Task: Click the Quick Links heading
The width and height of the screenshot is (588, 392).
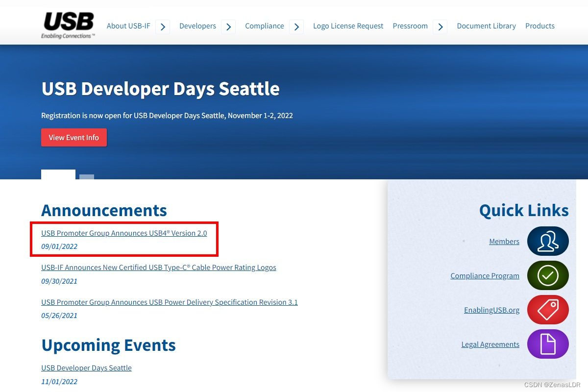Action: 524,210
